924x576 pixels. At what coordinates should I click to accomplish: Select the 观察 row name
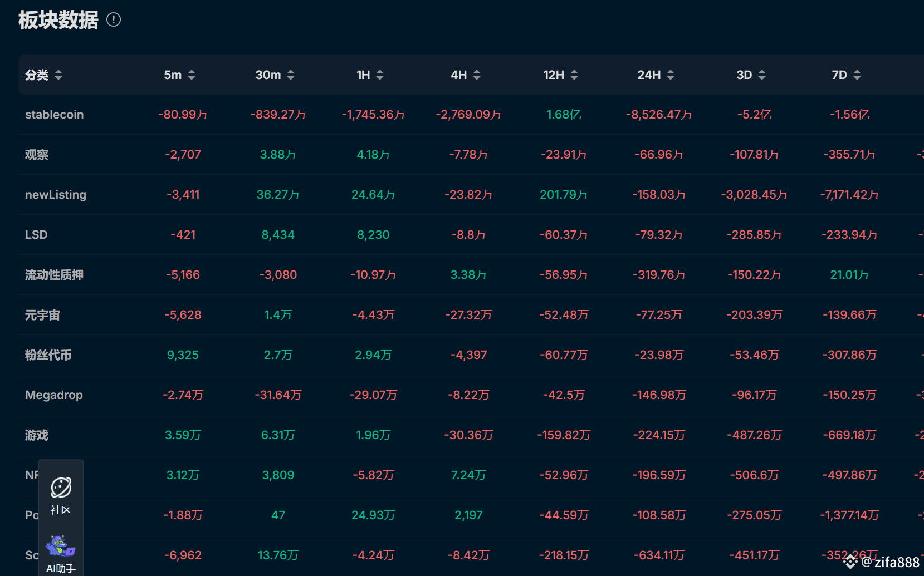[x=37, y=155]
